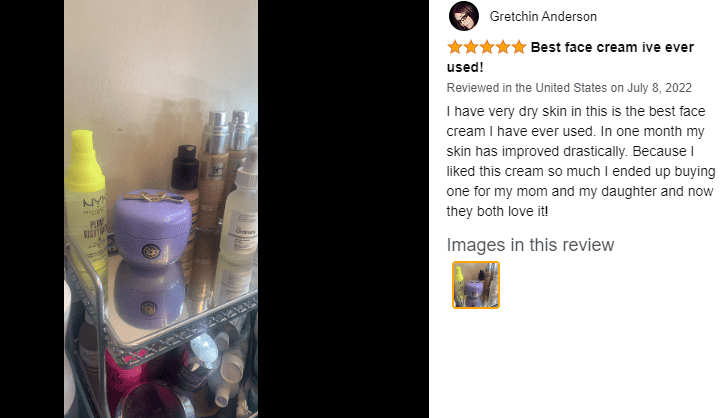Image resolution: width=721 pixels, height=418 pixels.
Task: Select the highlighted review image thumbnail
Action: point(476,285)
